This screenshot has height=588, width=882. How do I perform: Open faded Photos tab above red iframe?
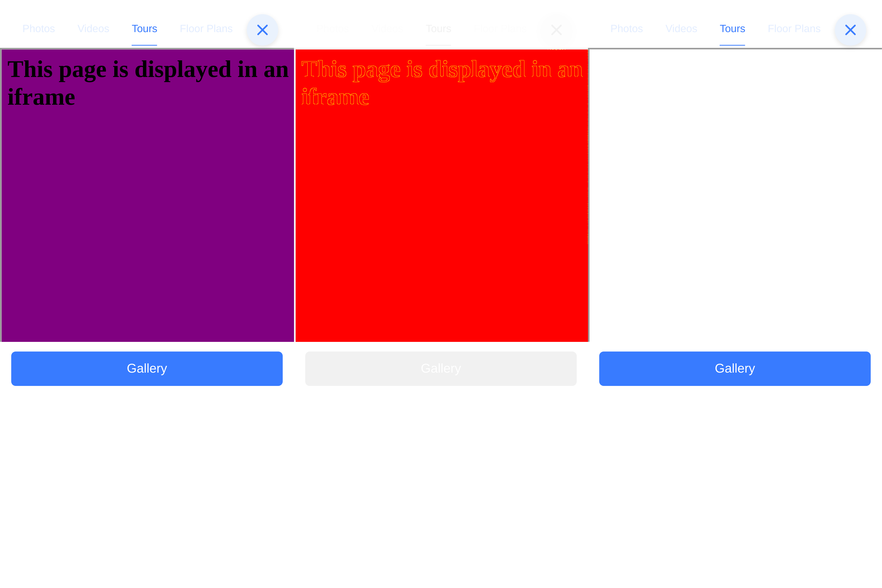pyautogui.click(x=333, y=29)
